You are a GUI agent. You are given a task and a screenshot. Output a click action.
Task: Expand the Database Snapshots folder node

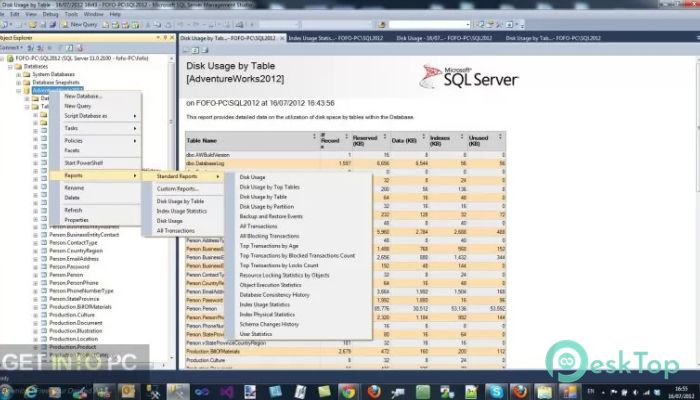pos(18,83)
